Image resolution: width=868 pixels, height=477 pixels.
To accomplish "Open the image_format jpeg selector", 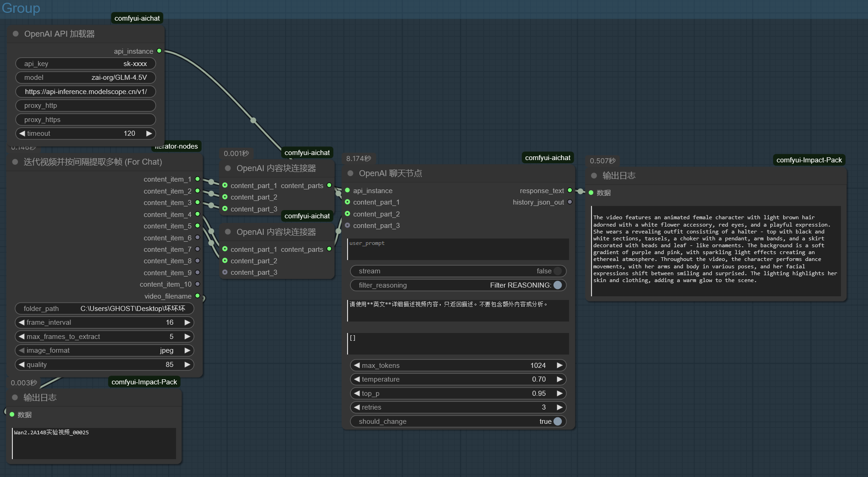I will point(105,350).
